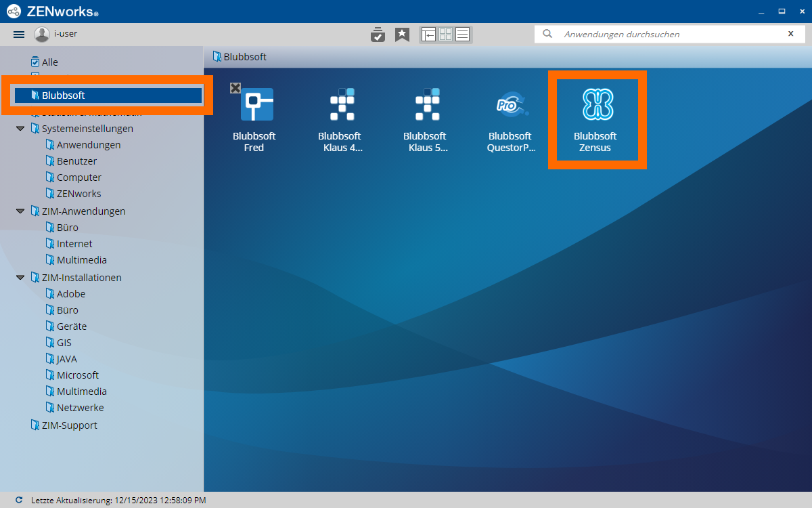The width and height of the screenshot is (812, 508).
Task: Click the ZENworks logo in the title bar
Action: [52, 12]
